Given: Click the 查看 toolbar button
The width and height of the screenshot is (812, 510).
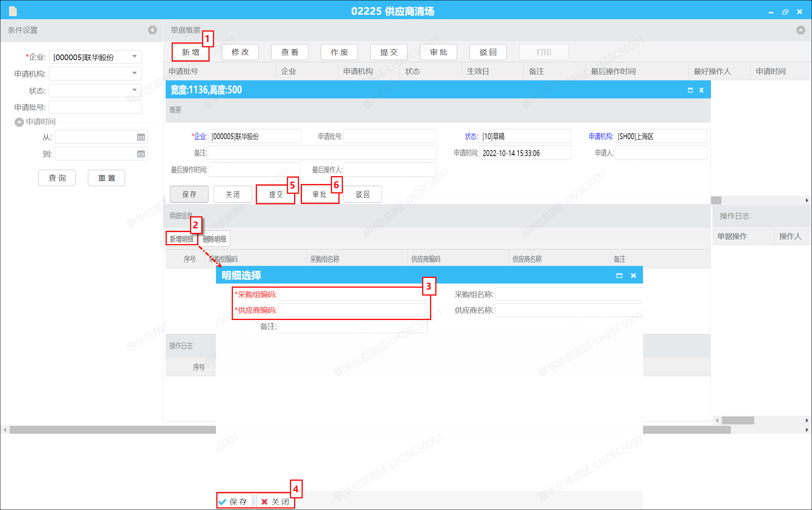Looking at the screenshot, I should 290,52.
